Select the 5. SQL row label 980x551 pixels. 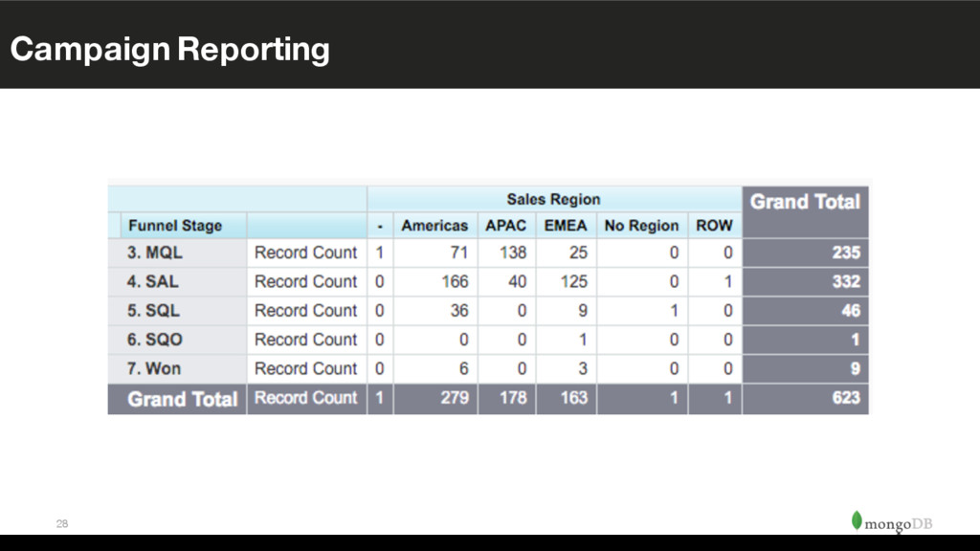point(153,311)
